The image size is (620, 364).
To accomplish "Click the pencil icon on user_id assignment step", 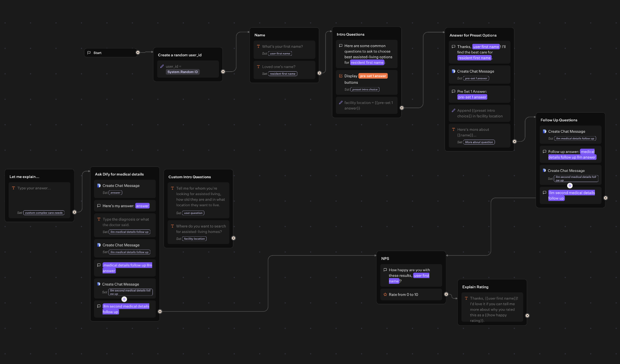I will click(x=162, y=66).
